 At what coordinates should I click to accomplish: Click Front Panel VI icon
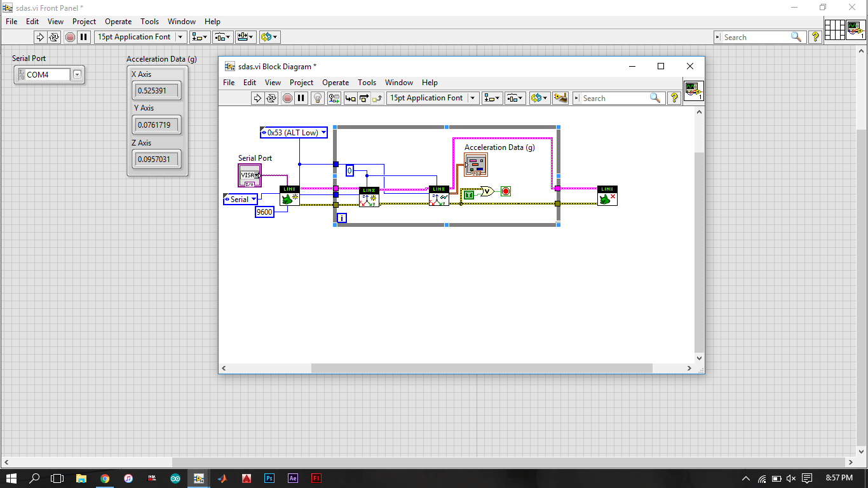click(x=856, y=30)
